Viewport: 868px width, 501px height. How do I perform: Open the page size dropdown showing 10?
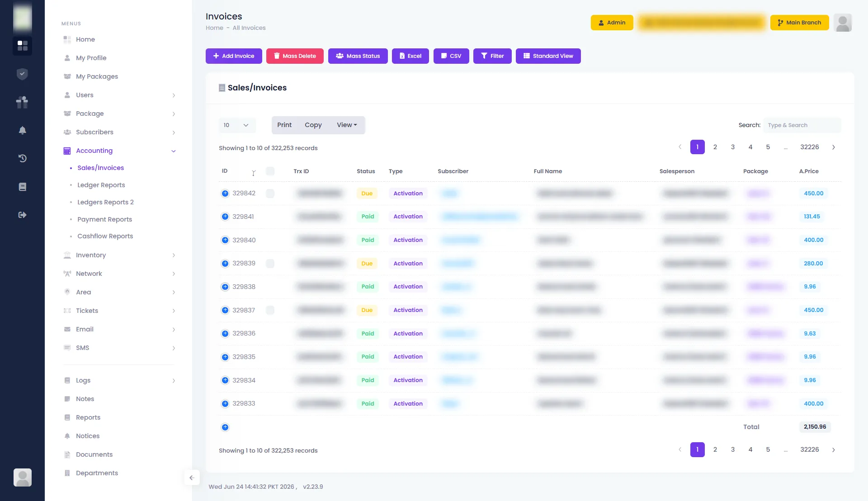[x=237, y=125]
